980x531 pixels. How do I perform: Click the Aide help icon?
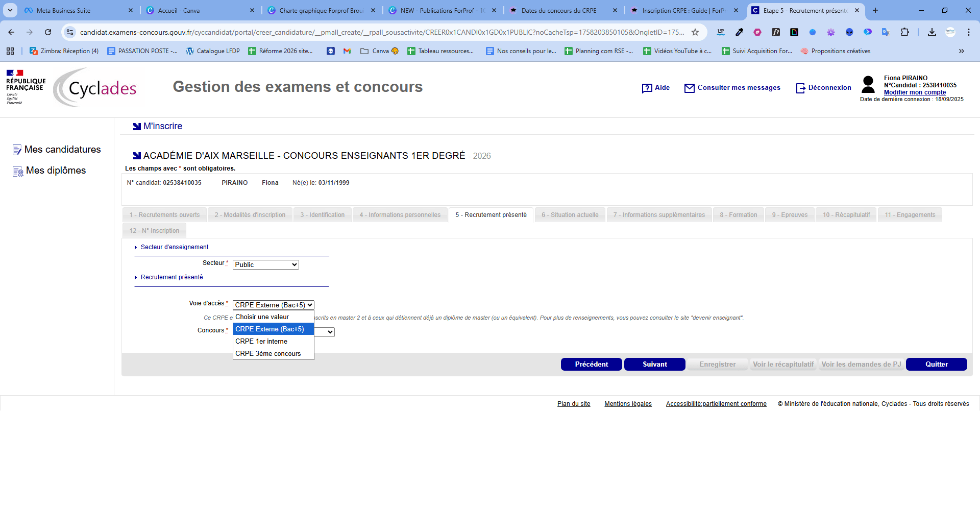(x=647, y=88)
